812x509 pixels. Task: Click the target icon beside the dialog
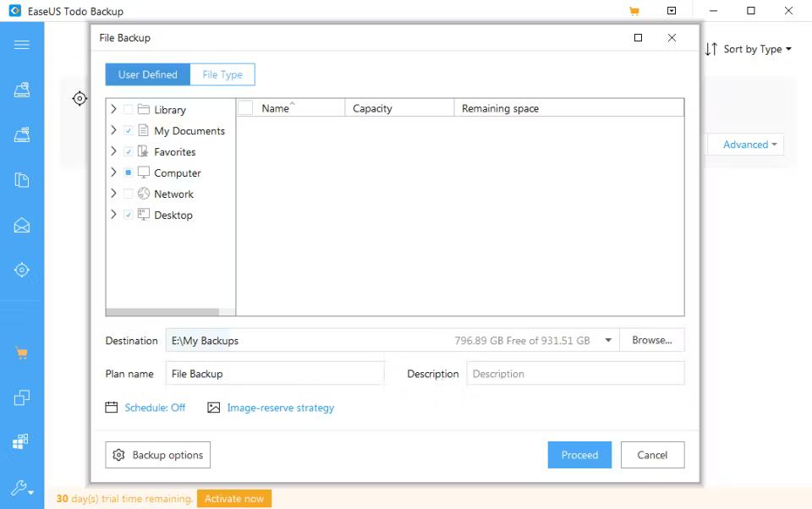80,98
